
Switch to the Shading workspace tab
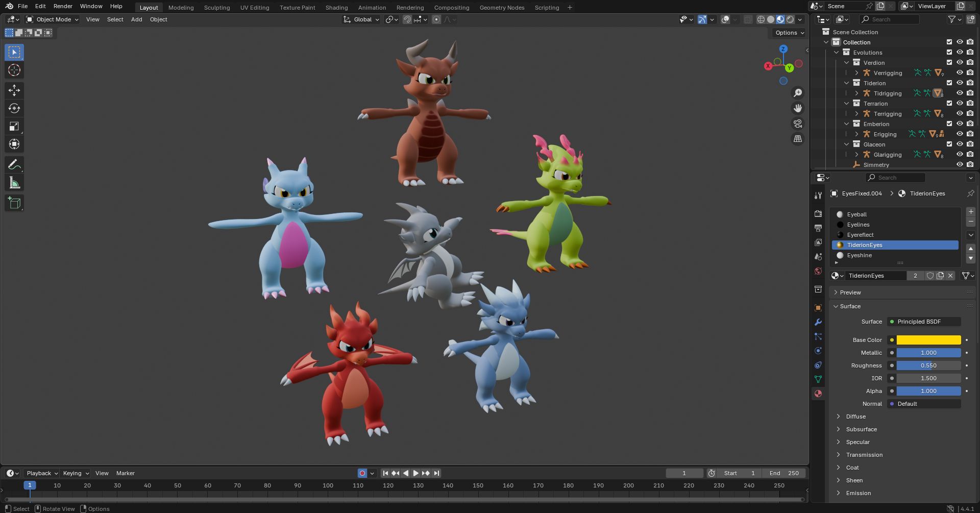tap(336, 8)
